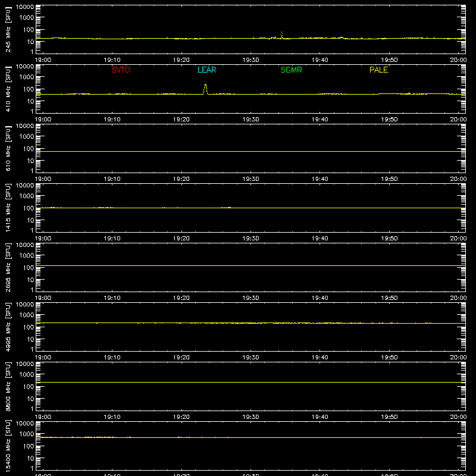Click the 100 y-axis label of the 2695 MHz plot
This screenshot has width=476, height=476.
tap(29, 268)
